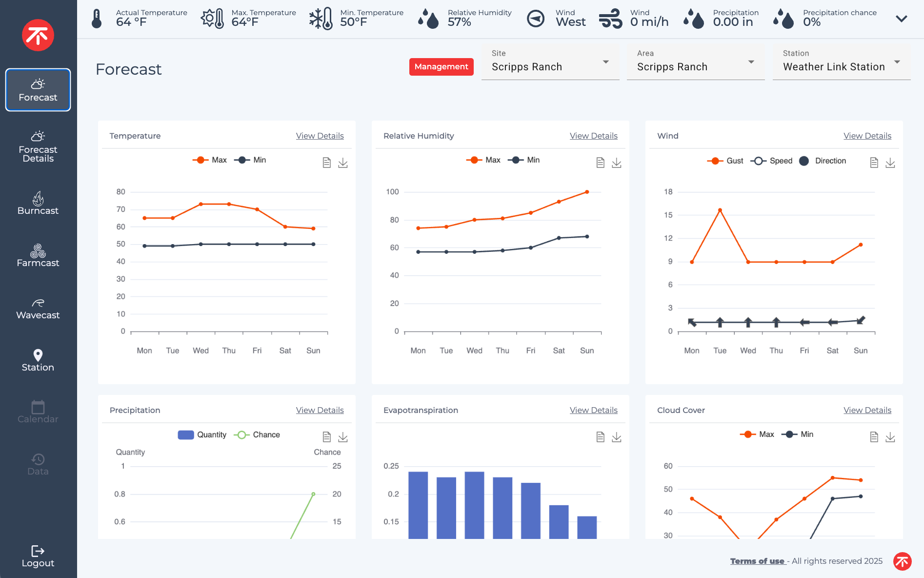Show Evapotranspiration data view icon
Screen dimensions: 924x578
point(601,437)
